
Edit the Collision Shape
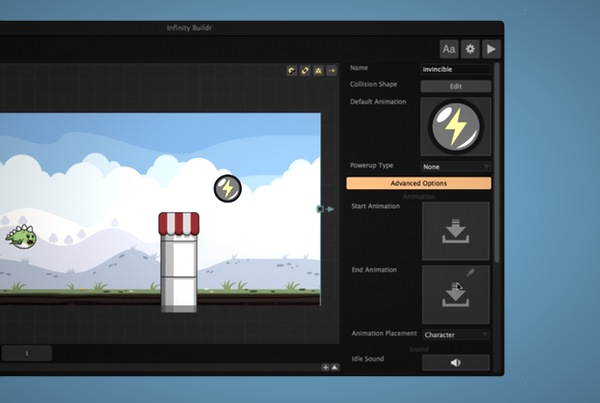click(456, 86)
